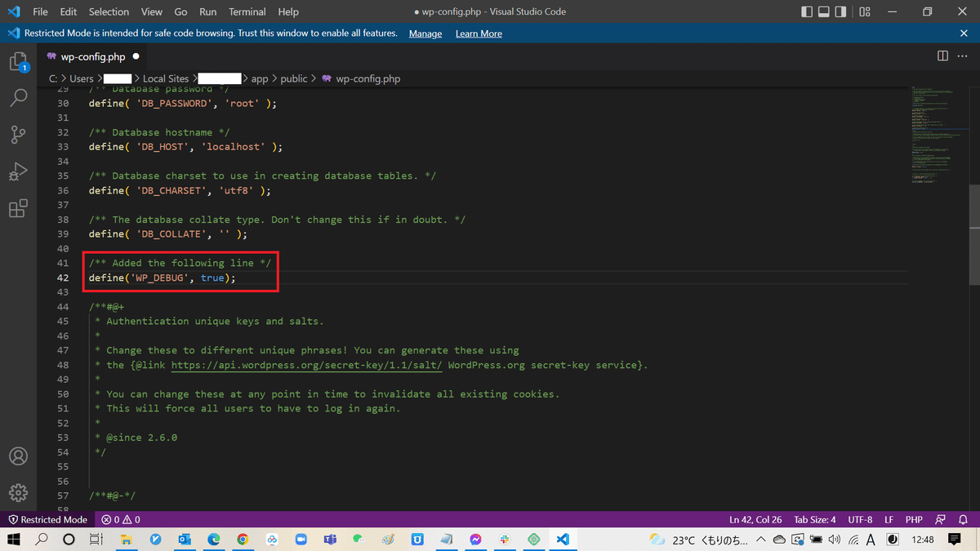Click the taskbar clock 12:48
Viewport: 980px width, 551px height.
[922, 540]
